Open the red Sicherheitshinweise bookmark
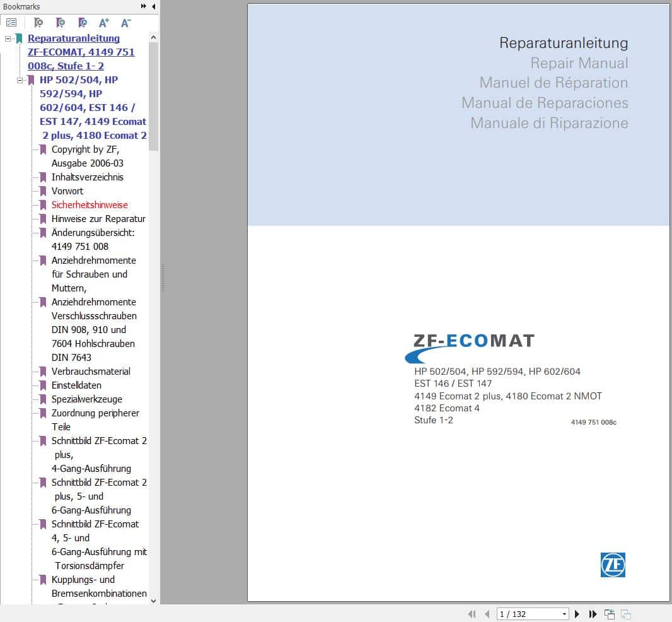 [90, 204]
